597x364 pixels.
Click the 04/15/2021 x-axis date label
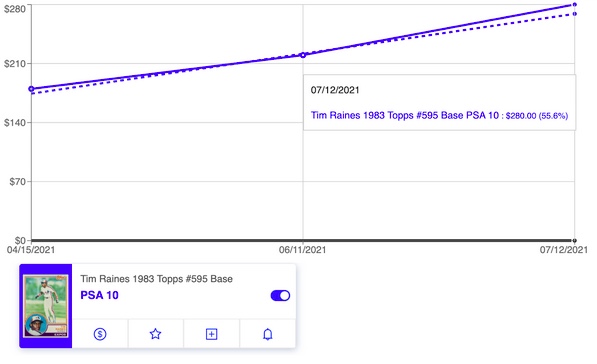pyautogui.click(x=31, y=250)
